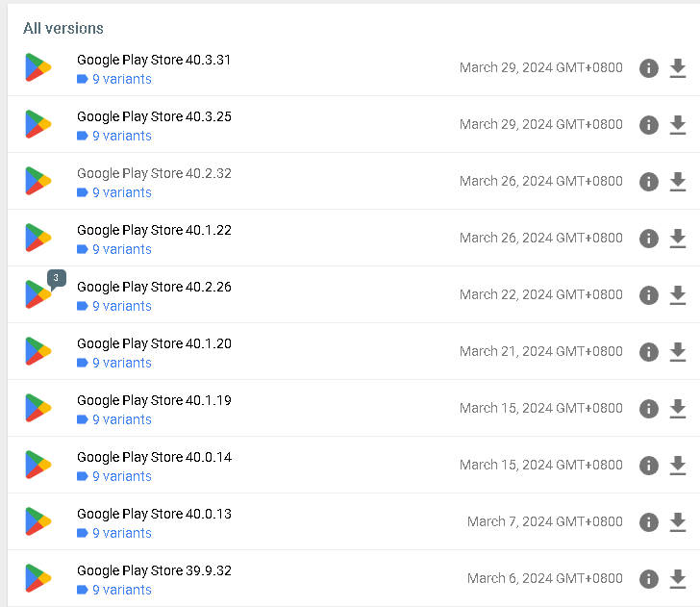Image resolution: width=700 pixels, height=607 pixels.
Task: Open info for Google Play Store 40.3.25
Action: (x=649, y=125)
